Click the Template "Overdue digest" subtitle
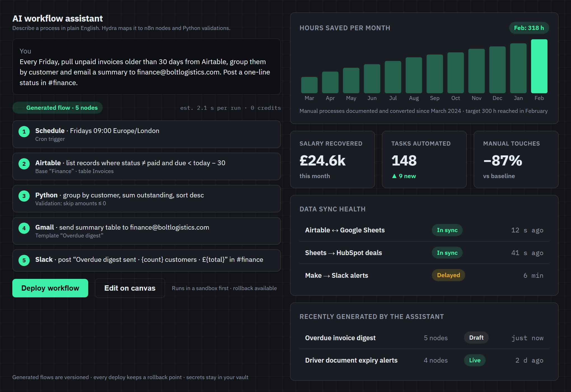Viewport: 571px width, 392px height. tap(69, 236)
